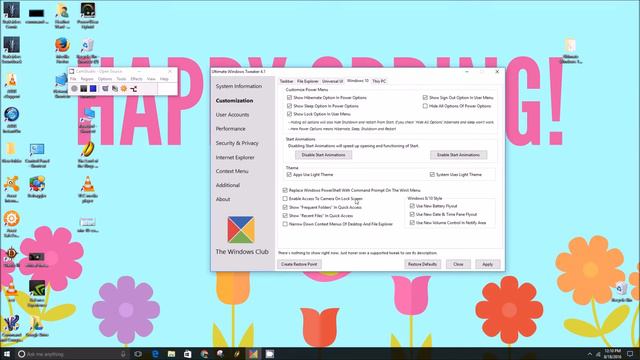The image size is (640, 360).
Task: Select the PowerDirector desktop icon
Action: (x=88, y=16)
